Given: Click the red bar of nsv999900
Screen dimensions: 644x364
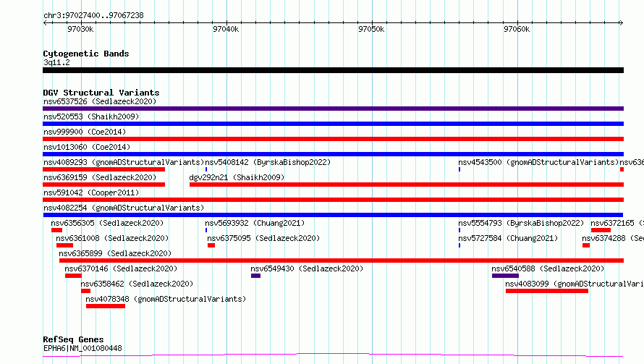Looking at the screenshot, I should click(x=333, y=139).
